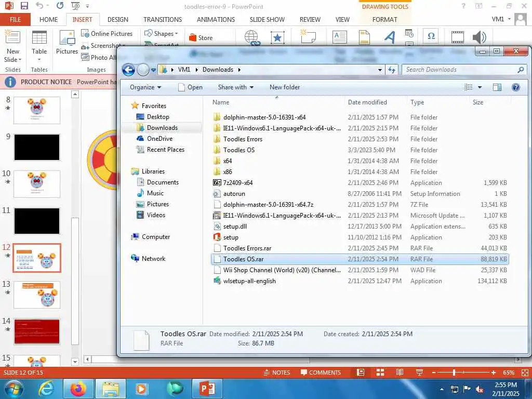Insert a Comment using the ribbon icon

tap(308, 37)
